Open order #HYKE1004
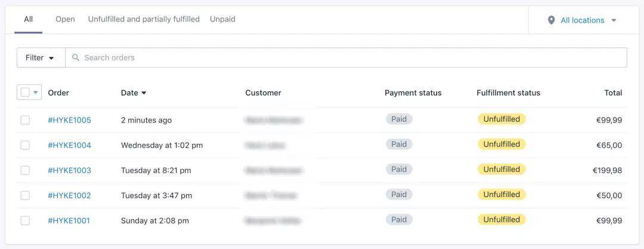Viewport: 644px width, 249px height. [x=69, y=145]
